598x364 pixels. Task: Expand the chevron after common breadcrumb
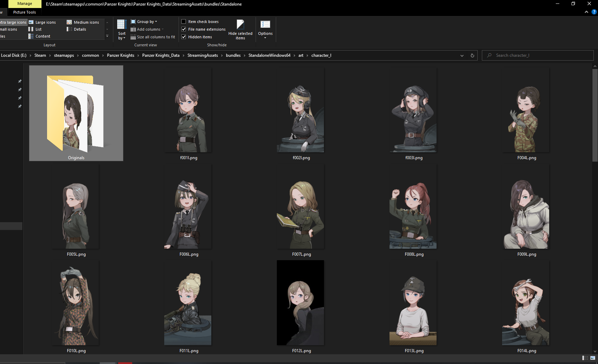click(x=103, y=55)
